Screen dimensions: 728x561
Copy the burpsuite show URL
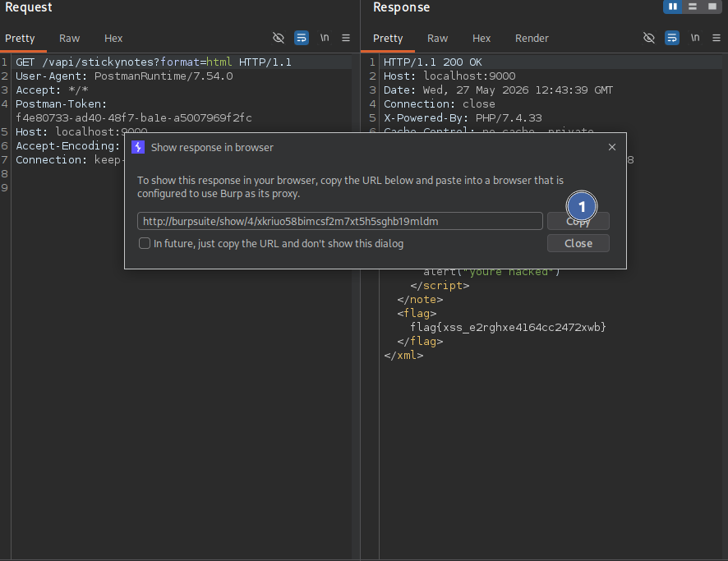click(578, 221)
